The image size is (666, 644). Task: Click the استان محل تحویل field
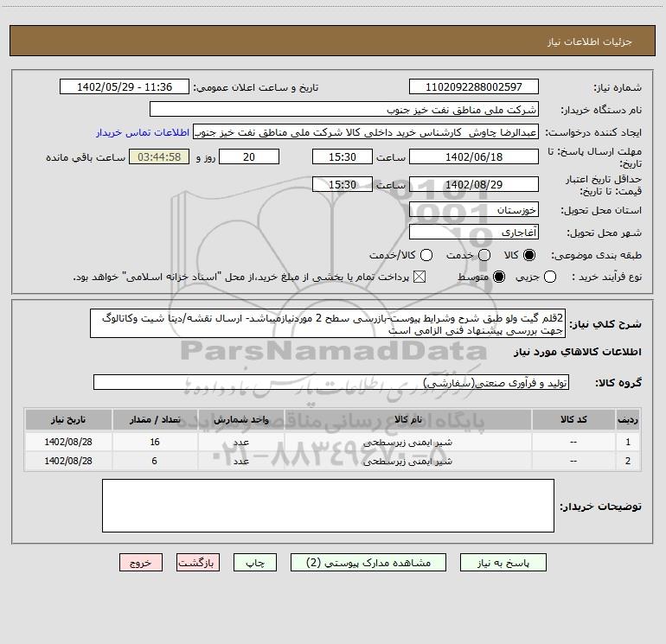click(473, 210)
